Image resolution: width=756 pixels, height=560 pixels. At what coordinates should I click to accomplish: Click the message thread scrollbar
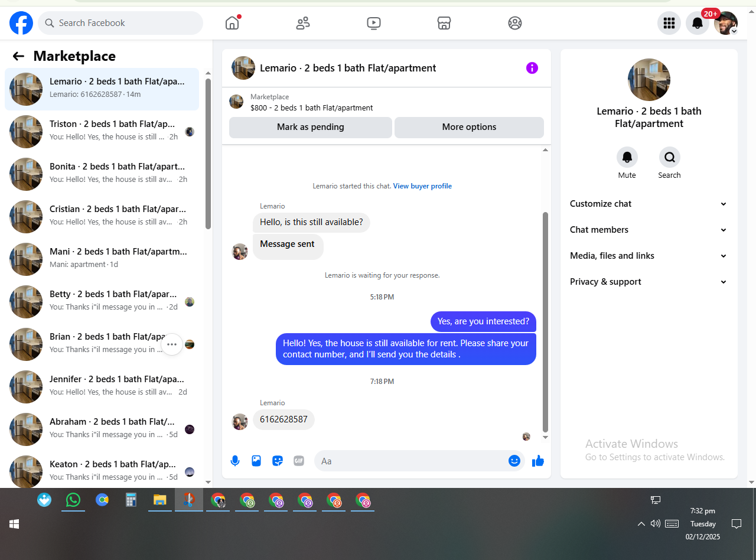tap(545, 322)
